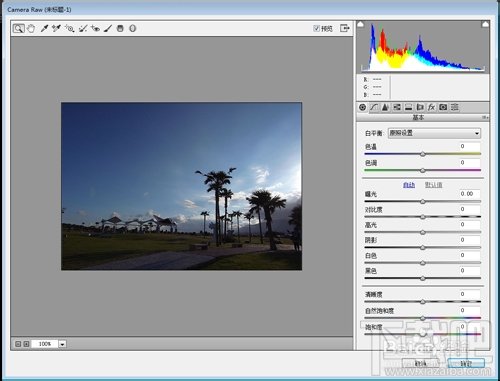Switch to the HSL / Grayscale tab
Image resolution: width=500 pixels, height=381 pixels.
397,107
